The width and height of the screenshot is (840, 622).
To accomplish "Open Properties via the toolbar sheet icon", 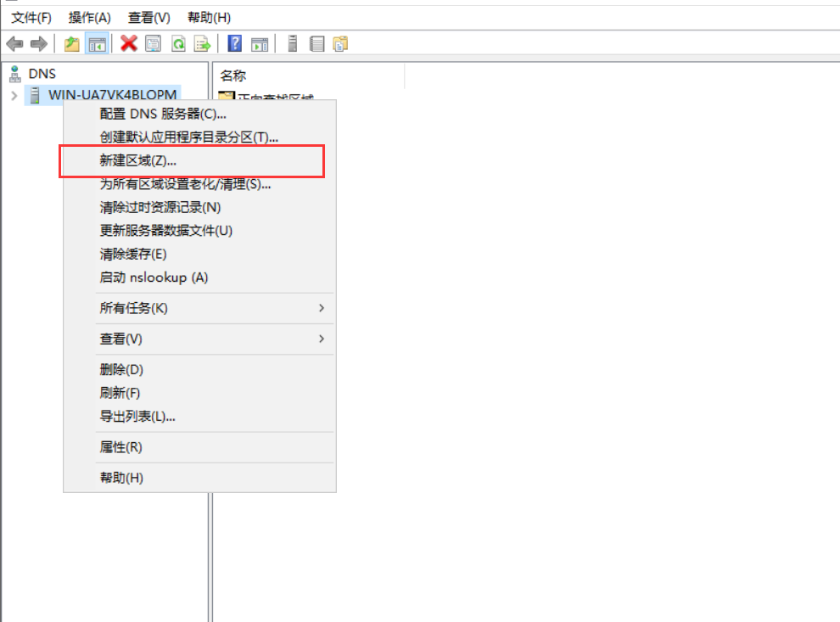I will [154, 43].
